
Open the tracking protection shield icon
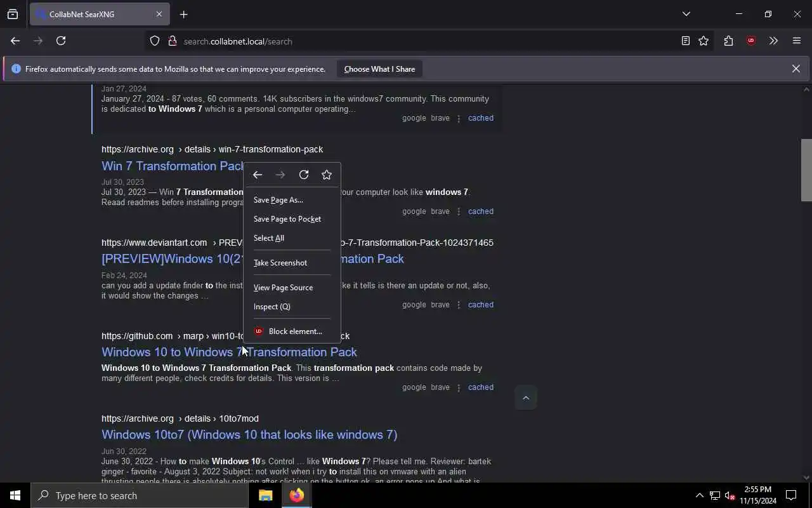pos(155,41)
